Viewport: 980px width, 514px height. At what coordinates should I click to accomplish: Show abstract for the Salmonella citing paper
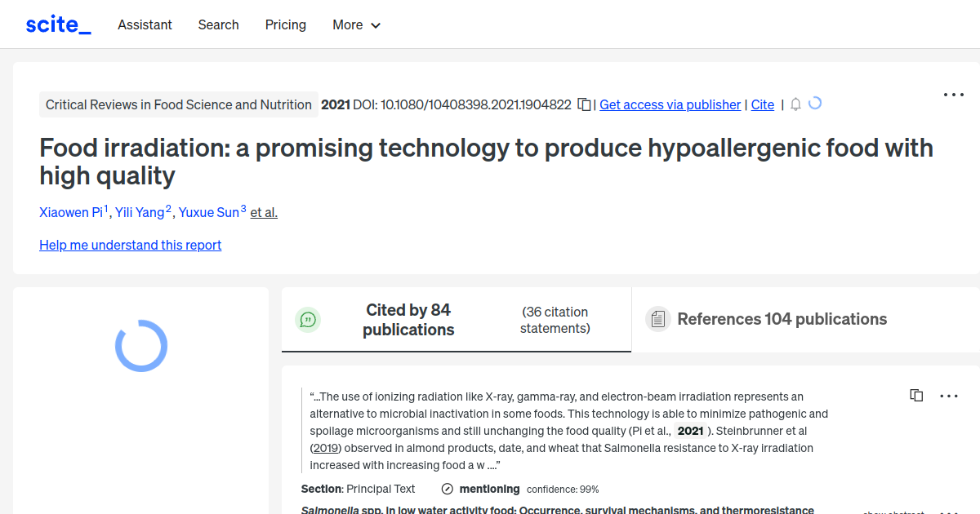click(893, 511)
